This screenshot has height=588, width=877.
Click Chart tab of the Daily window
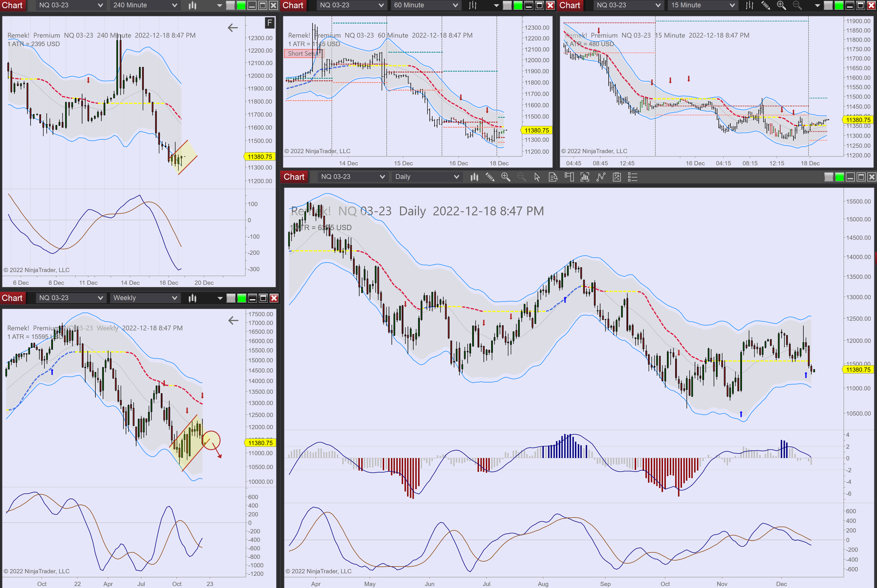point(294,176)
